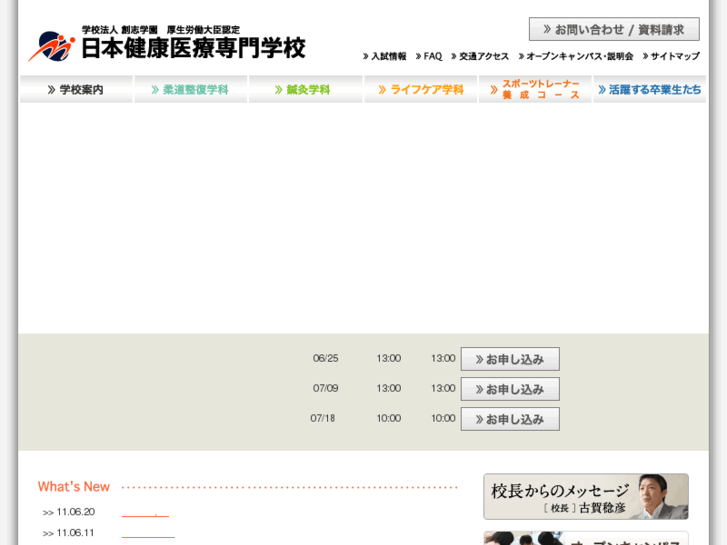Click the What's New heading
Image resolution: width=727 pixels, height=545 pixels.
click(x=74, y=487)
